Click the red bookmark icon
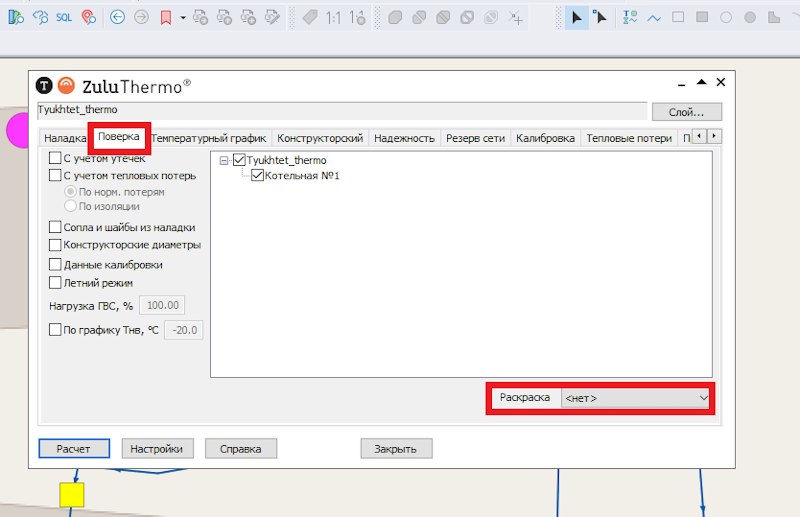The width and height of the screenshot is (800, 517). (166, 17)
